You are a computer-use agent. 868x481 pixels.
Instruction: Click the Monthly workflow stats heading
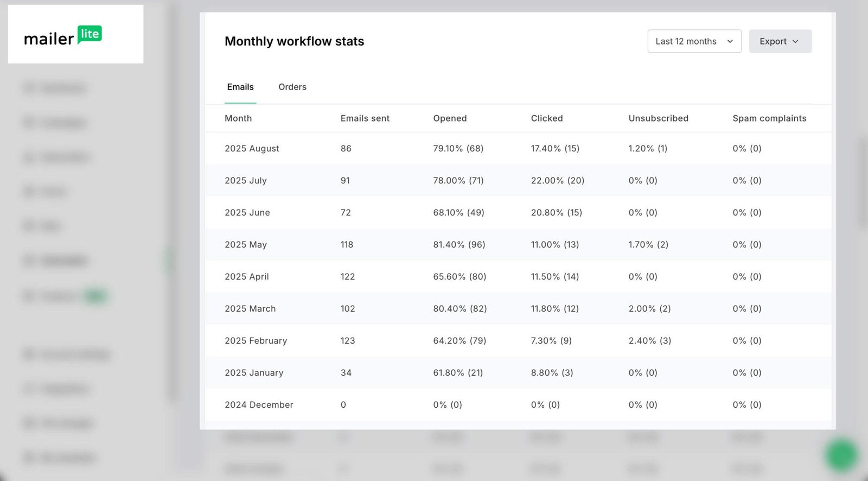click(x=294, y=41)
